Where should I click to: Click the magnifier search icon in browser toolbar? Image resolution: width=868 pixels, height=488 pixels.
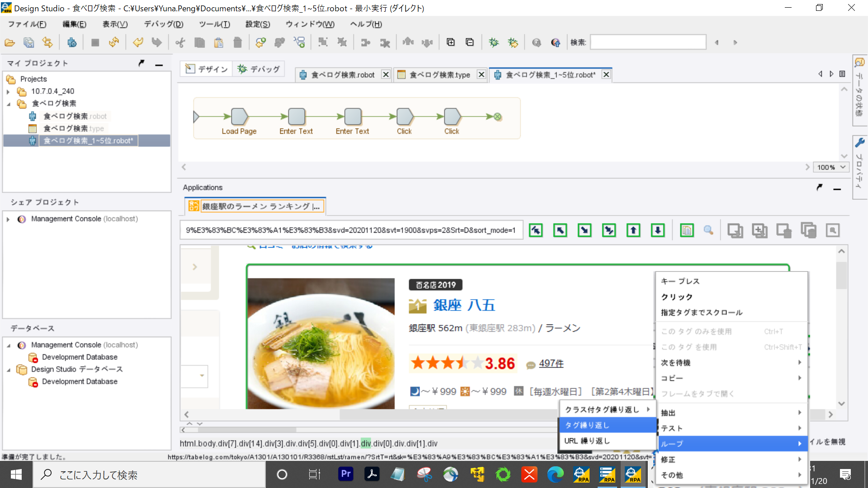click(708, 230)
